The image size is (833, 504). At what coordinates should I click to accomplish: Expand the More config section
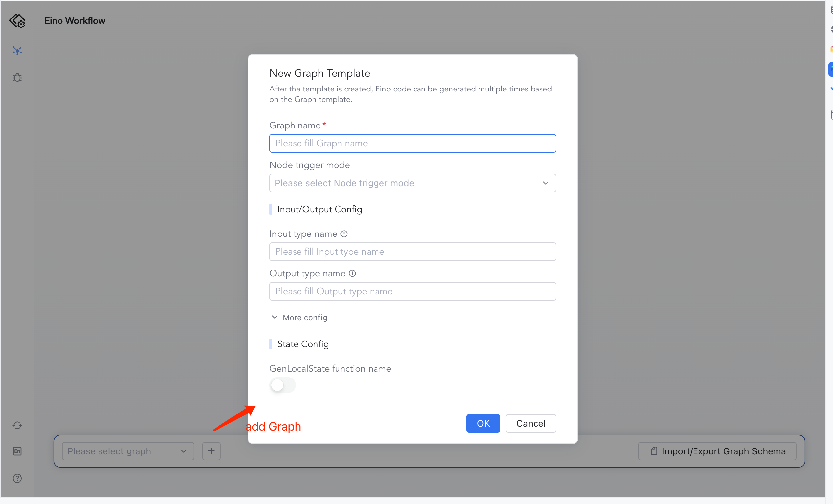click(x=299, y=317)
